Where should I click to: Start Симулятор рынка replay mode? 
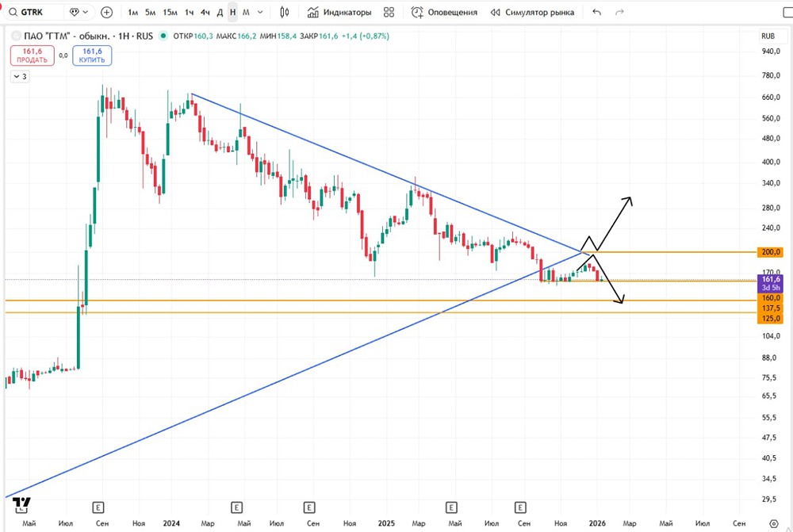(532, 12)
